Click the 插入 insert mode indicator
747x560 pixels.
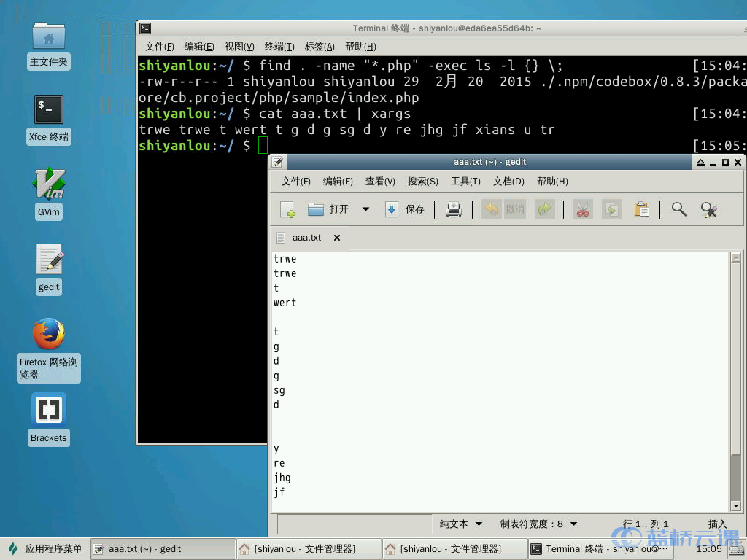click(717, 524)
